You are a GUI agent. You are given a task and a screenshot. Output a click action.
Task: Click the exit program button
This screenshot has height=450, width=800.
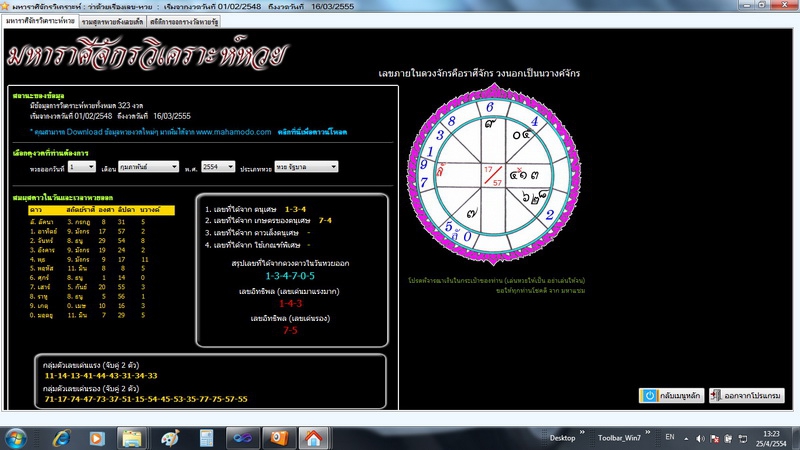click(x=747, y=395)
